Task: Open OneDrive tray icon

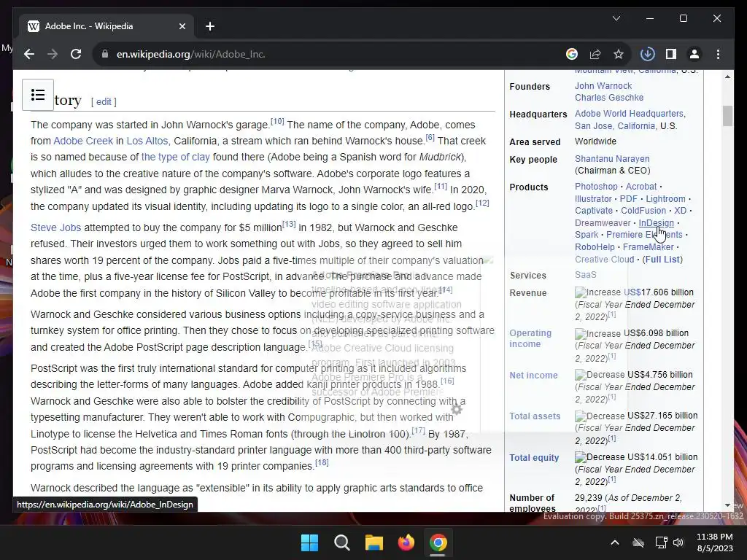Action: point(638,542)
